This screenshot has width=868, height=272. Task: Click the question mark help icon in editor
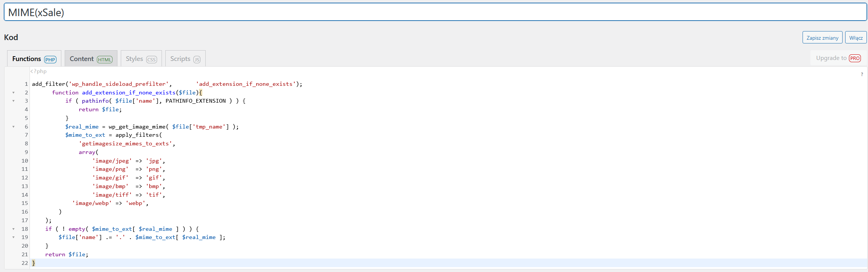[x=862, y=75]
